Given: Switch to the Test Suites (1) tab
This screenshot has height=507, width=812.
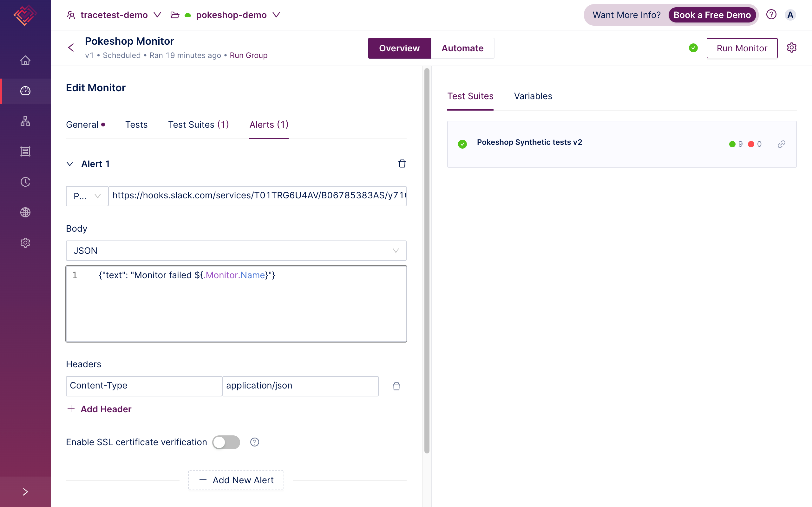Looking at the screenshot, I should 198,125.
